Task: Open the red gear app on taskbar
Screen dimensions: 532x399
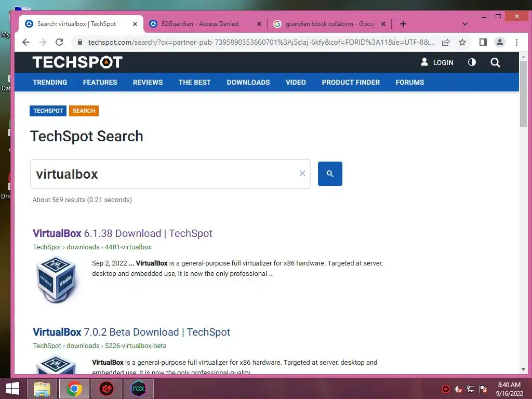Action: [106, 389]
